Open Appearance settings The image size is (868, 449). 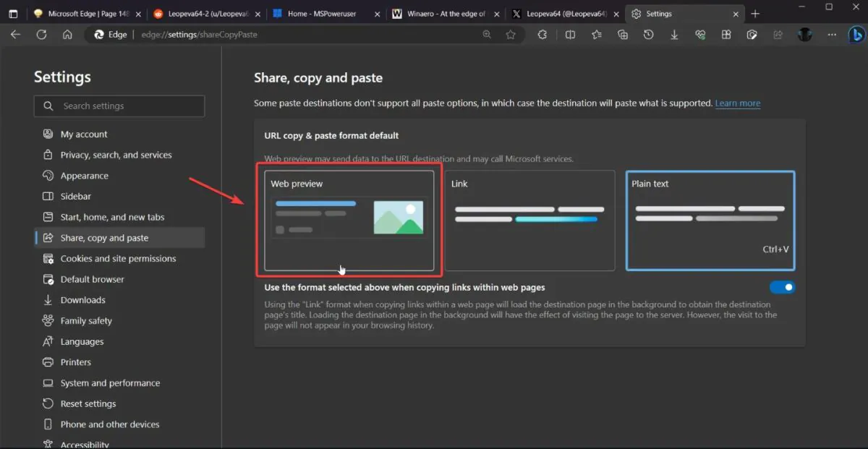pyautogui.click(x=119, y=176)
